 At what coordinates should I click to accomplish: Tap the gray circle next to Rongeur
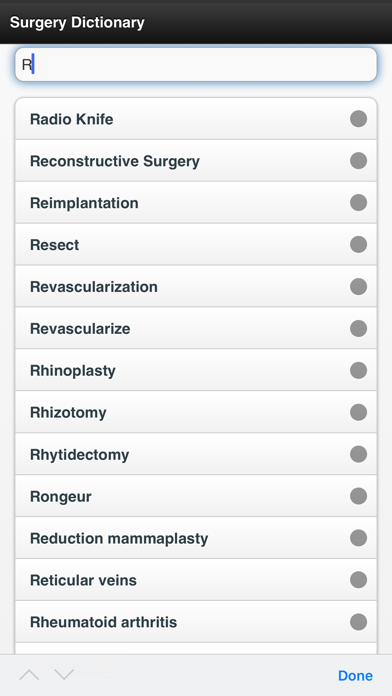tap(358, 496)
